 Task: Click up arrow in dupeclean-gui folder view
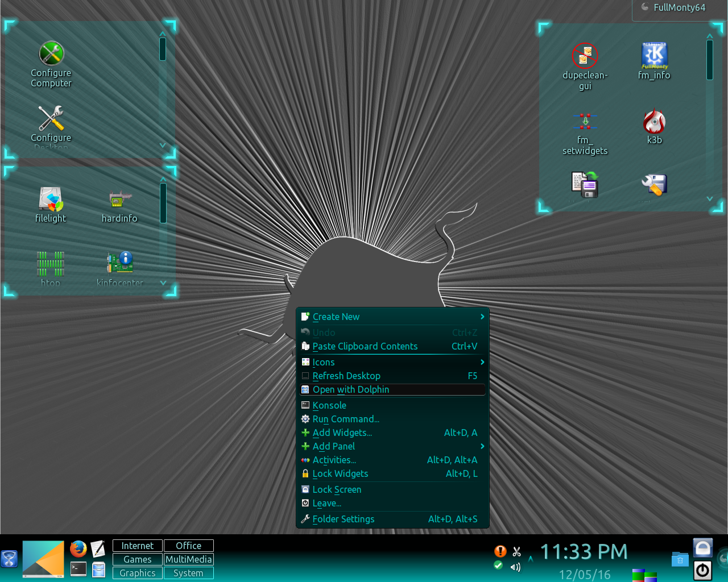pyautogui.click(x=710, y=36)
